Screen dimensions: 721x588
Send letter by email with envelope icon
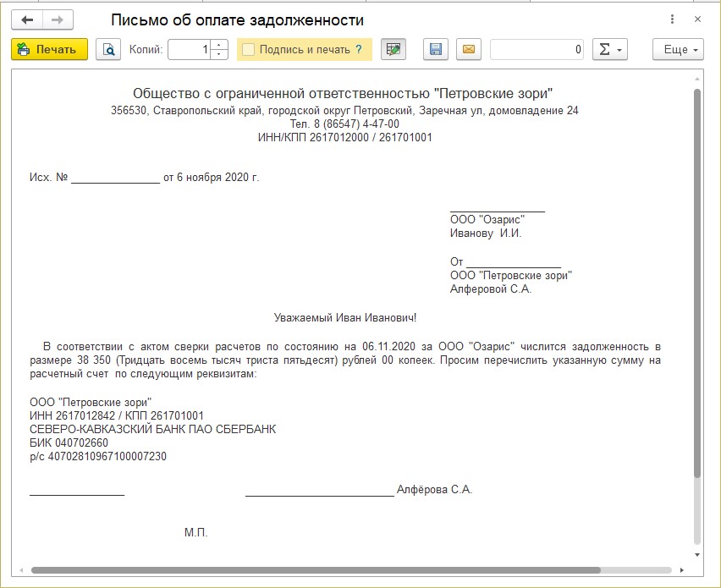(x=469, y=49)
